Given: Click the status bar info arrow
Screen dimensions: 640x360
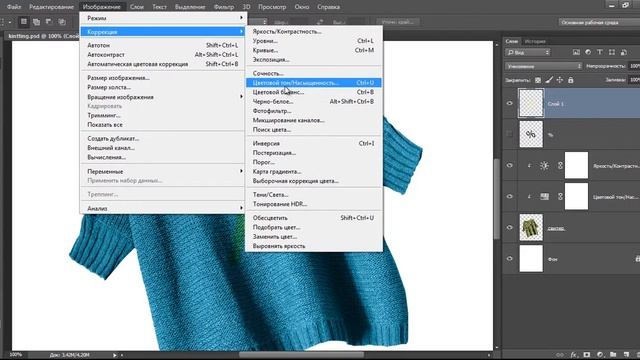Looking at the screenshot, I should (114, 355).
